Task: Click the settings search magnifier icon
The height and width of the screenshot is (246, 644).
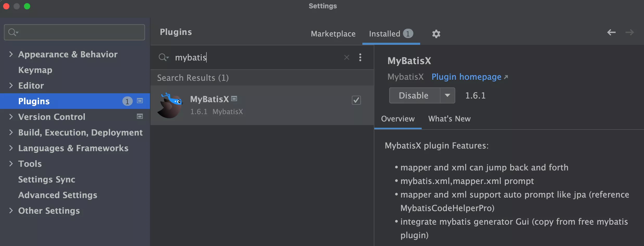Action: tap(13, 32)
